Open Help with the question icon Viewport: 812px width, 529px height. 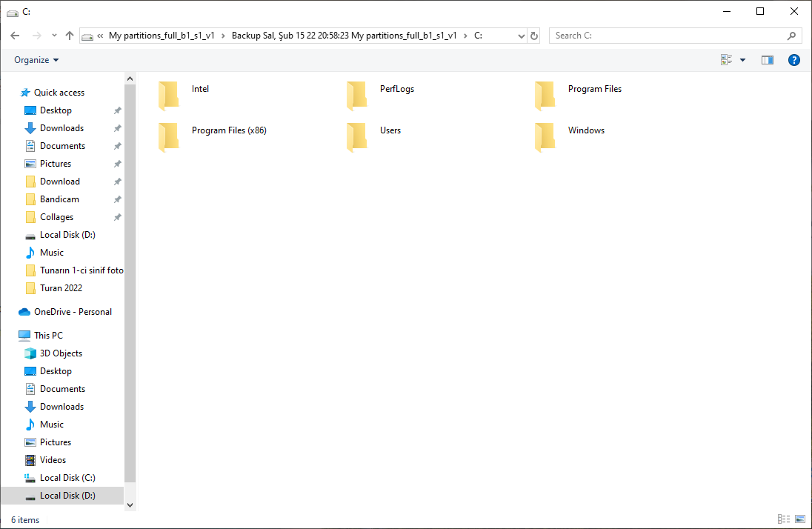[794, 60]
